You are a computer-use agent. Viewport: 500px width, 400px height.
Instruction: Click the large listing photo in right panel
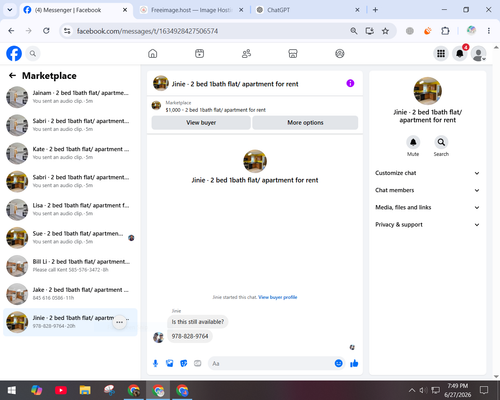(x=428, y=91)
